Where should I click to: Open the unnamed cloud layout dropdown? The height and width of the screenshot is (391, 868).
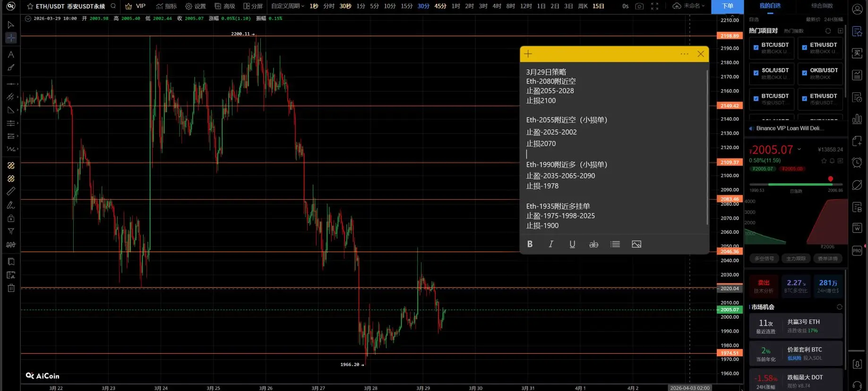click(x=689, y=6)
